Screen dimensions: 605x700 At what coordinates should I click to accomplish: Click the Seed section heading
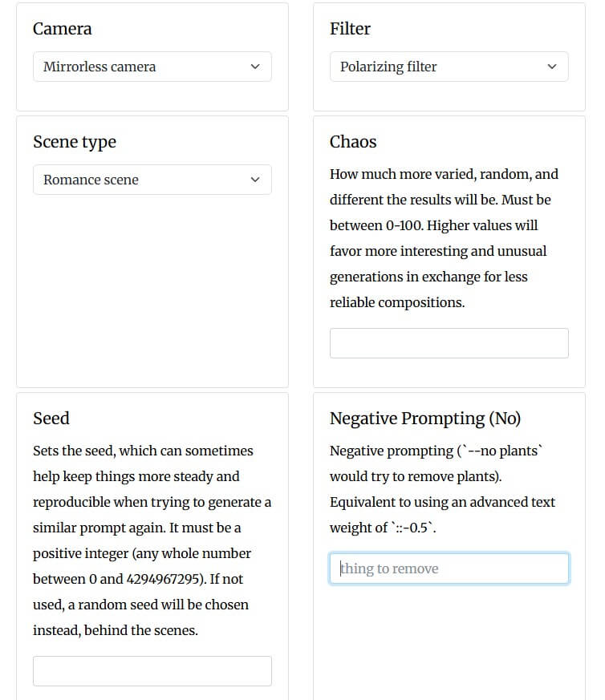click(51, 419)
